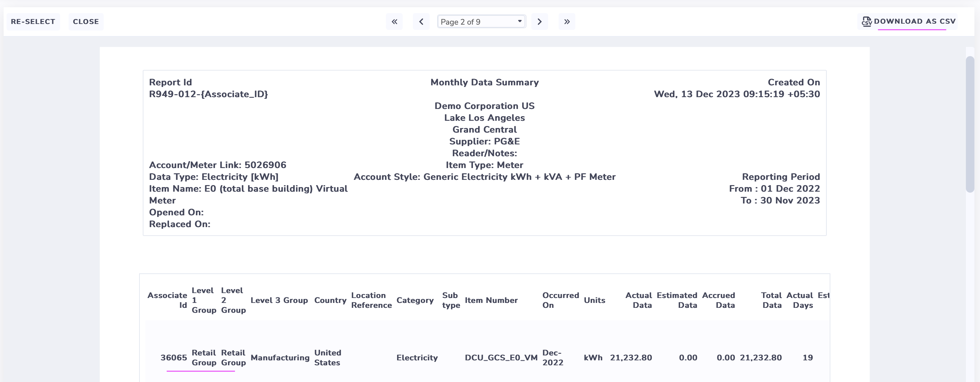The image size is (980, 382).
Task: Jump to the last page with double-right chevron
Action: (566, 21)
